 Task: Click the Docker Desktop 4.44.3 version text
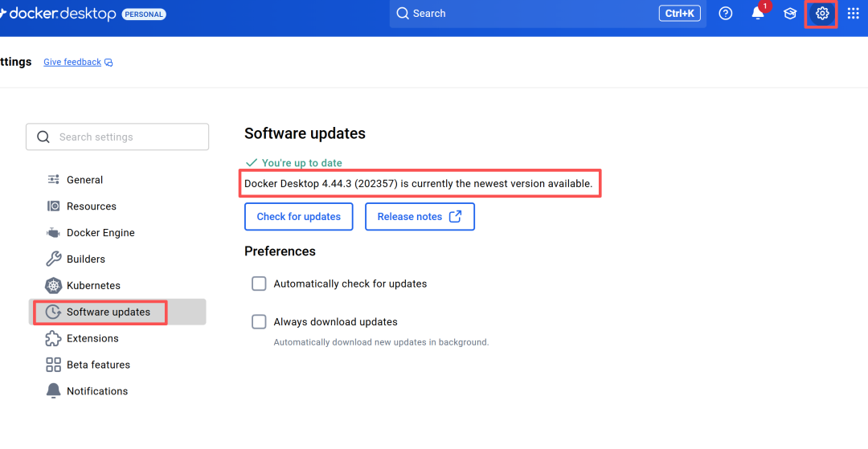(x=418, y=184)
